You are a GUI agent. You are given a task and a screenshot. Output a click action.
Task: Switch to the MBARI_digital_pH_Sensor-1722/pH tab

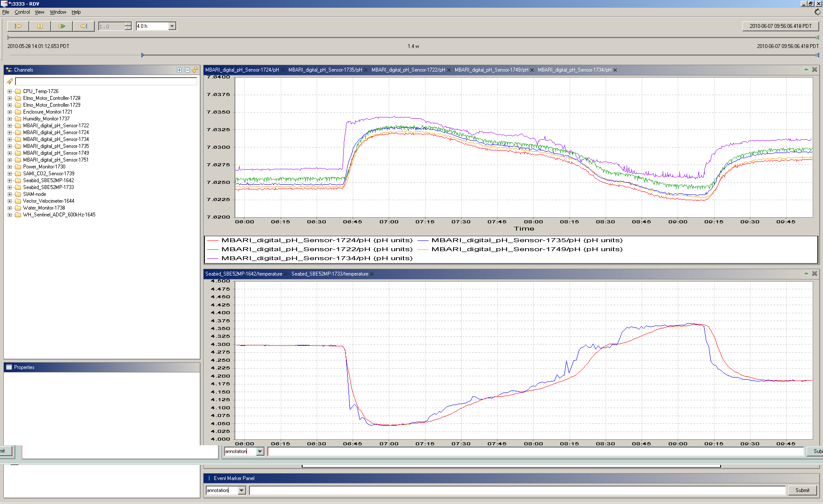tap(408, 70)
